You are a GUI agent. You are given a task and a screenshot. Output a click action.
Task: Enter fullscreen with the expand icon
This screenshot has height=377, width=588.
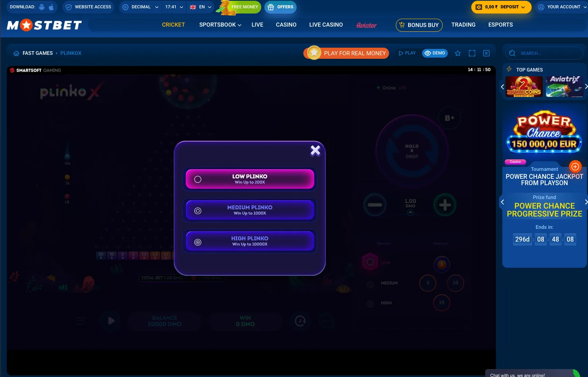[x=472, y=53]
